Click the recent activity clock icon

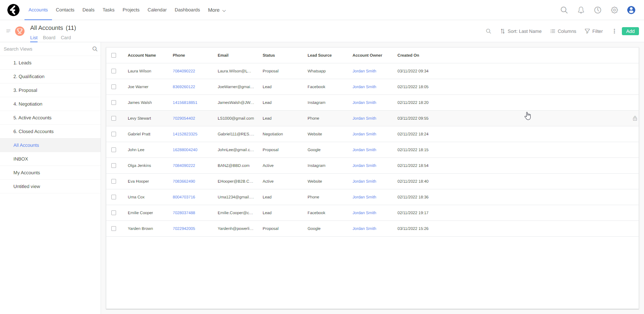coord(597,10)
